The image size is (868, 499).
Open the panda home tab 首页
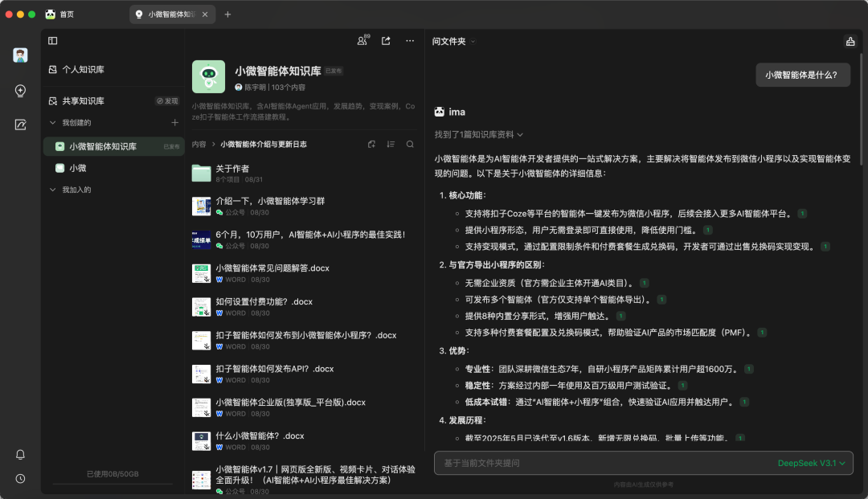pyautogui.click(x=59, y=14)
